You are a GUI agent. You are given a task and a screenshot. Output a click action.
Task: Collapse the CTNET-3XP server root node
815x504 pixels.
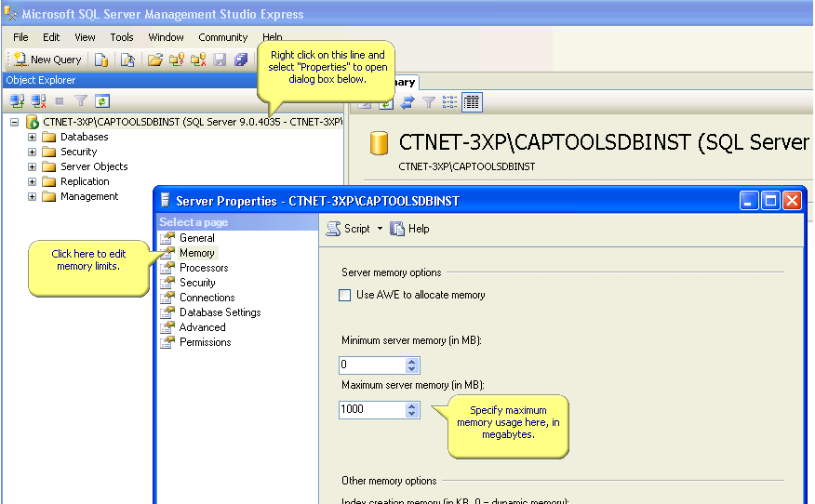click(x=15, y=122)
